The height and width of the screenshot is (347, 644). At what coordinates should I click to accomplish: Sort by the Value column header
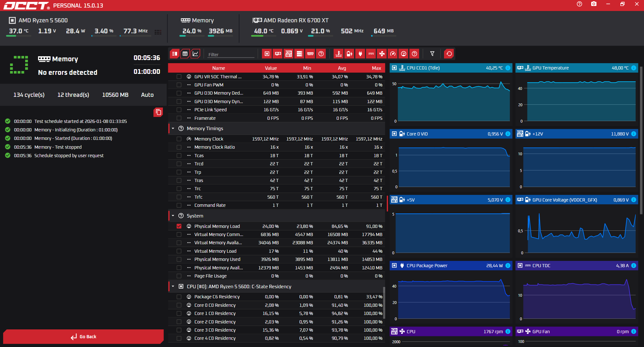[x=271, y=68]
